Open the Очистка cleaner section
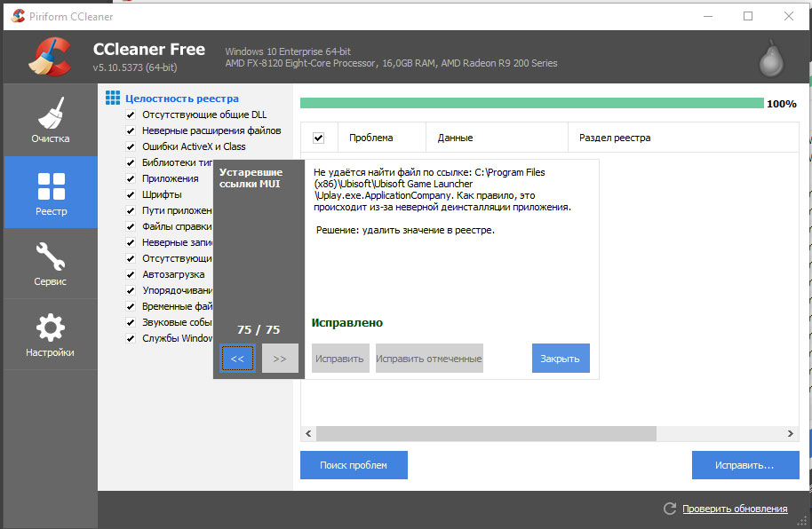Viewport: 812px width, 529px height. (51, 120)
